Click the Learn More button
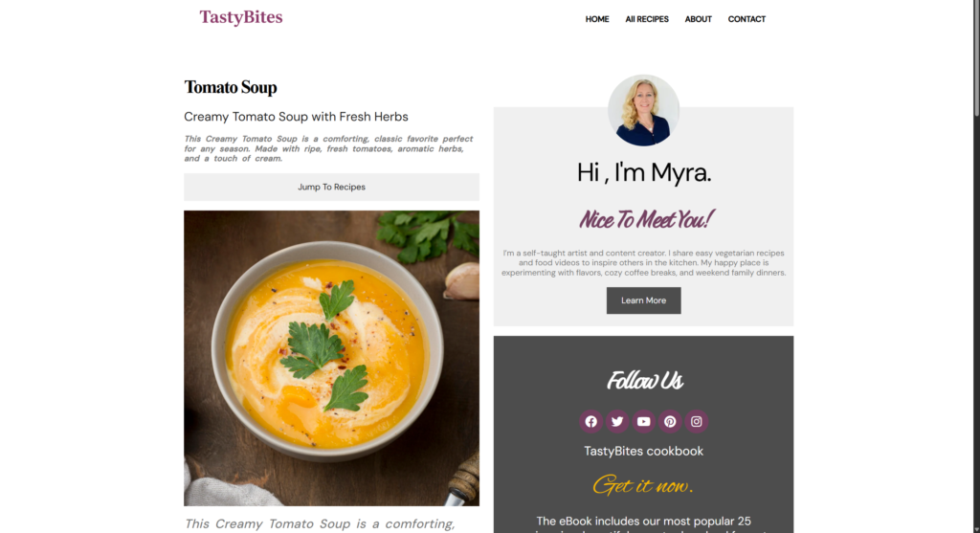This screenshot has width=980, height=533. click(643, 300)
